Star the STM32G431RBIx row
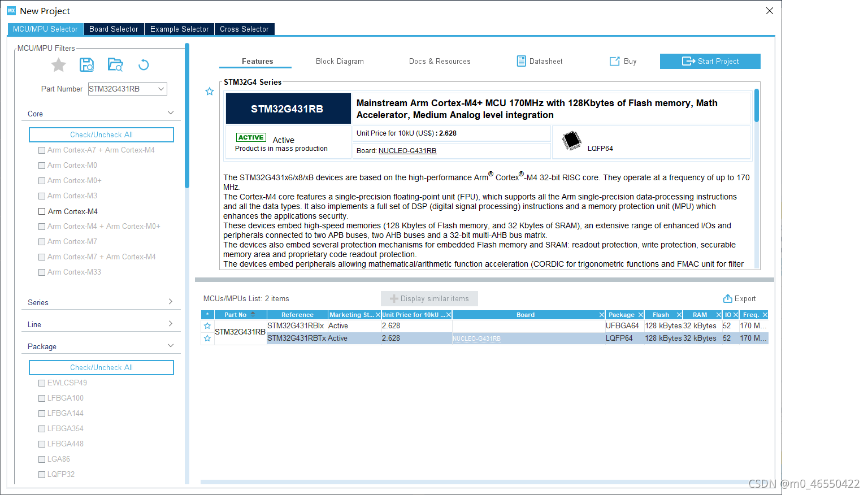This screenshot has width=868, height=495. tap(207, 326)
